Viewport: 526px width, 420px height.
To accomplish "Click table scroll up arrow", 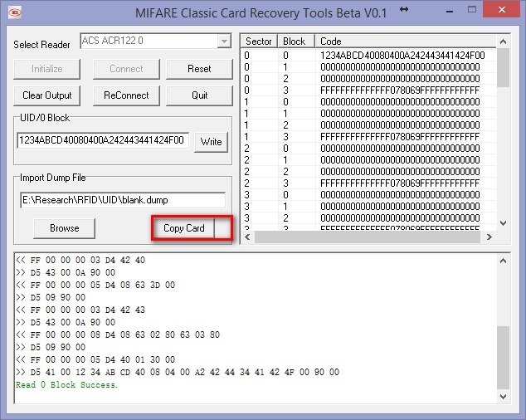I will [503, 42].
